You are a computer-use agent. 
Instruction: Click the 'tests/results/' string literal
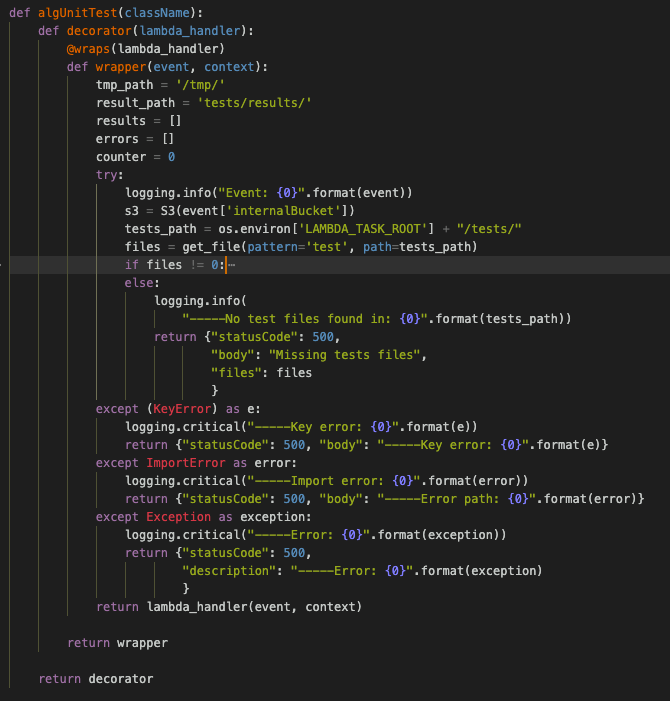pos(257,103)
